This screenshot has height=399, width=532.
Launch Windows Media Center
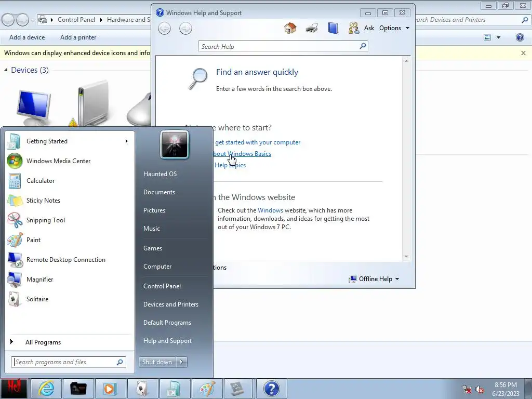pos(70,161)
